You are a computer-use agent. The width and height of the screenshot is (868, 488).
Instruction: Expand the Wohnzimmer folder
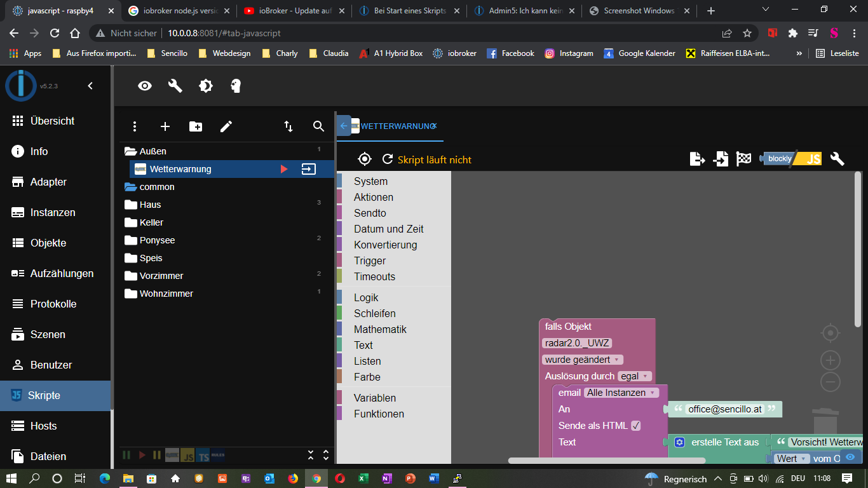coord(131,294)
